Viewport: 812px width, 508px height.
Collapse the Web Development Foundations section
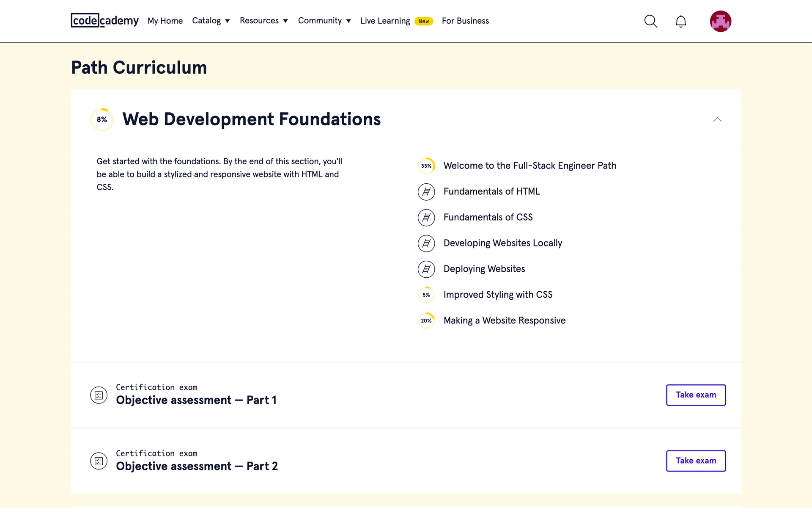[717, 120]
